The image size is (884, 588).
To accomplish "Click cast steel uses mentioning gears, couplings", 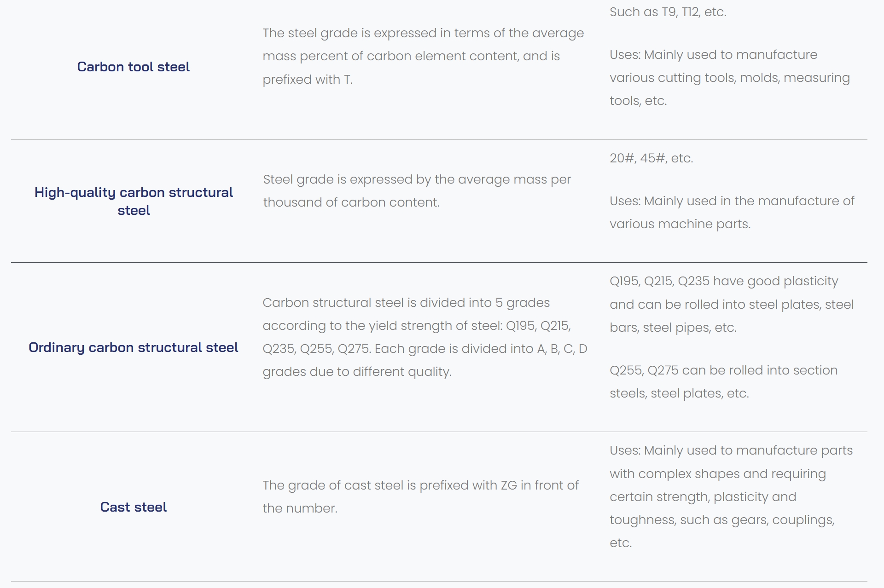I will coord(731,496).
